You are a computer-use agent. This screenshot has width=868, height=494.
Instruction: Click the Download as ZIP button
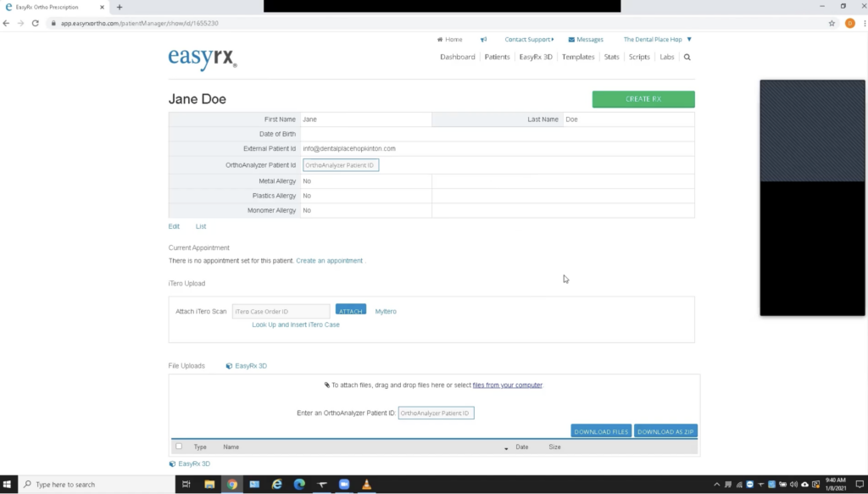point(665,431)
